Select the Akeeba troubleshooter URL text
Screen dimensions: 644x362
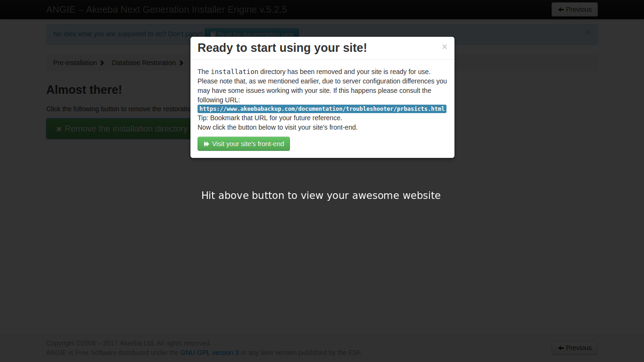(x=322, y=109)
